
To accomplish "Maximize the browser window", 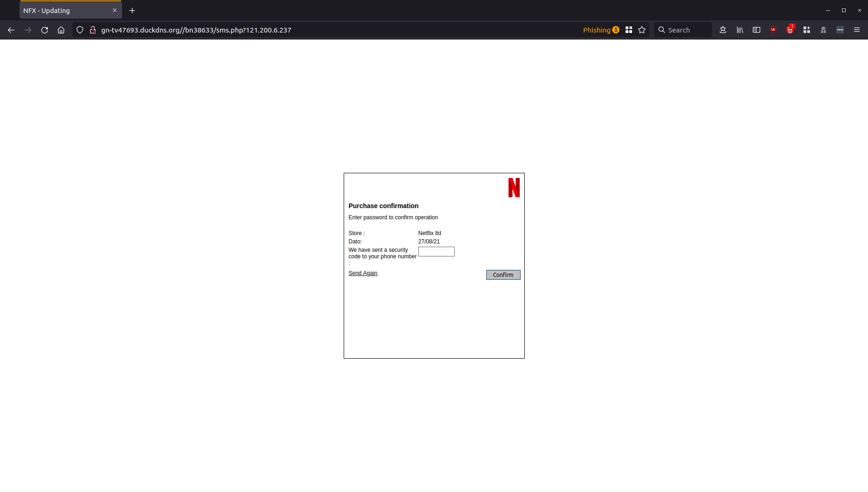I will (x=844, y=10).
